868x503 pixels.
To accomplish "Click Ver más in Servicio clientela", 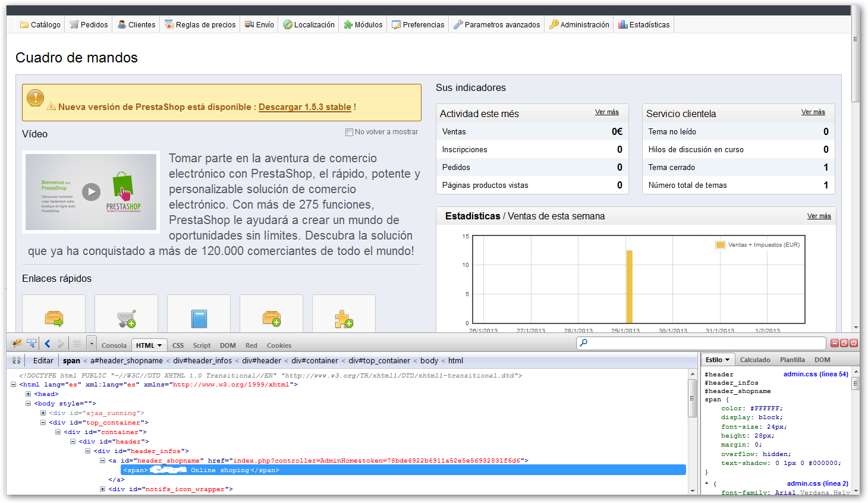I will pyautogui.click(x=813, y=112).
